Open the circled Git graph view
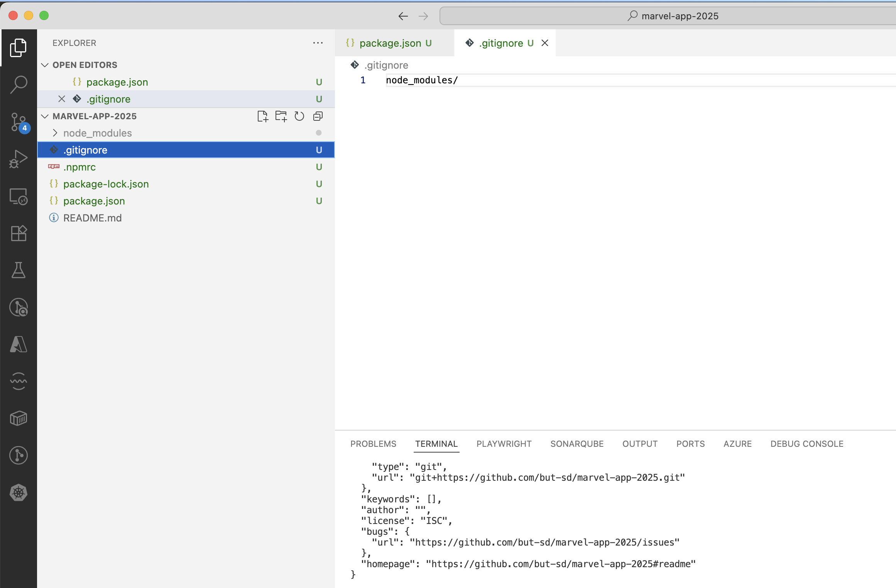Viewport: 896px width, 588px height. point(18,455)
